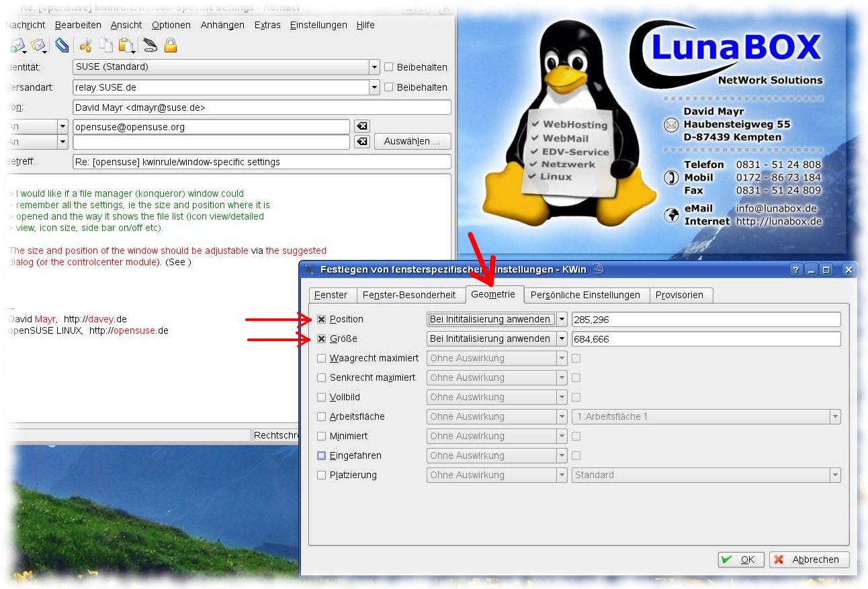Open the Identität SUSE (Standard) dropdown
Screen dimensions: 868x589
click(374, 67)
